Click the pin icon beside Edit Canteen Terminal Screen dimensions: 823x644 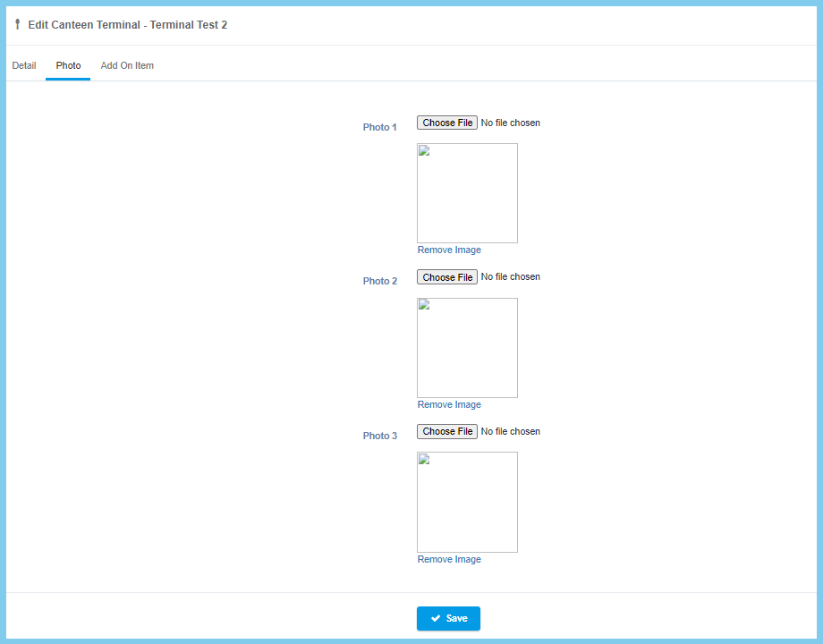[x=17, y=25]
